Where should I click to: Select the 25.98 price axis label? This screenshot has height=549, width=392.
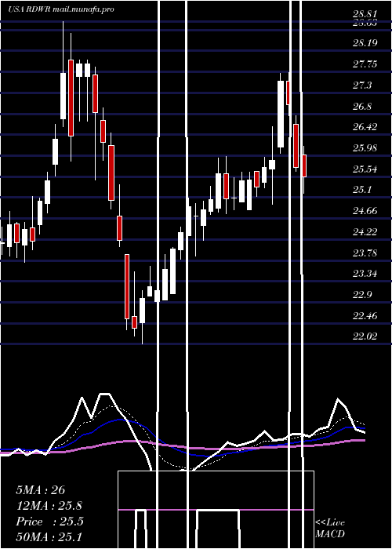pos(365,148)
